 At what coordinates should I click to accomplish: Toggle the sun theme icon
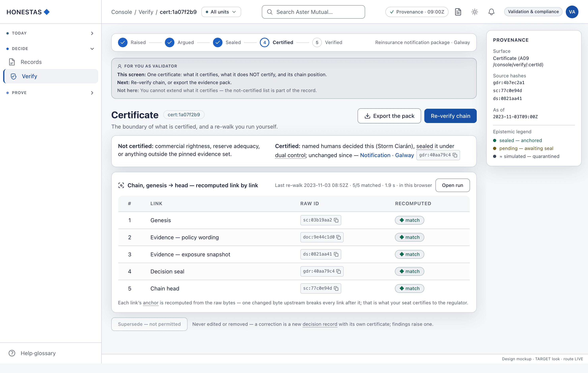[x=474, y=12]
